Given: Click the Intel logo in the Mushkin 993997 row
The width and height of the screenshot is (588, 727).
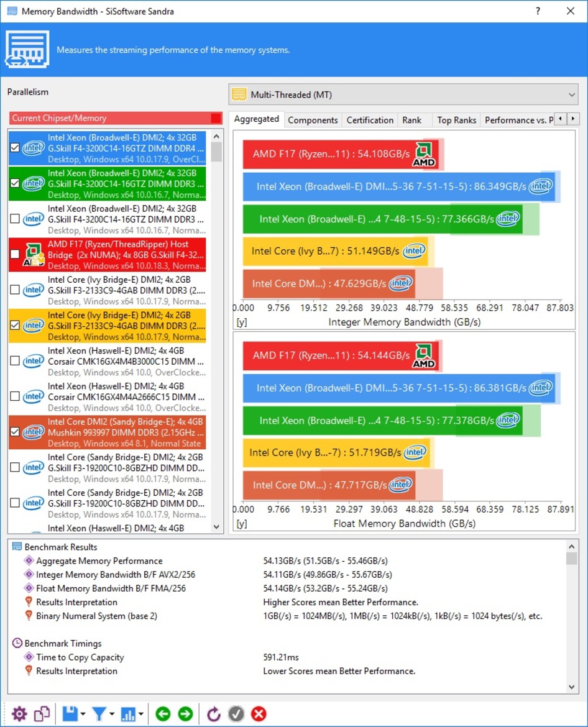Looking at the screenshot, I should tap(34, 432).
